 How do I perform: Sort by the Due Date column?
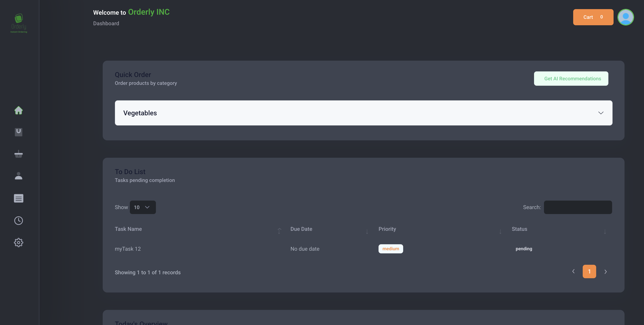point(301,229)
